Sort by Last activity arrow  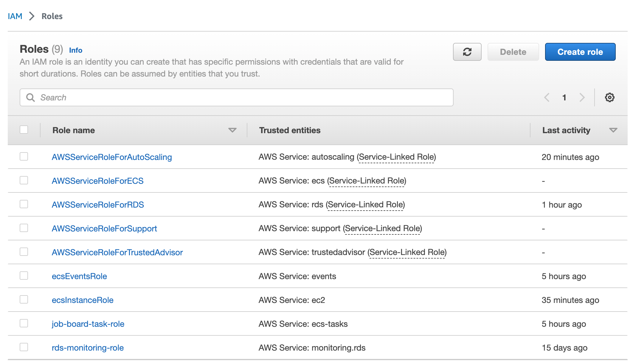click(613, 130)
